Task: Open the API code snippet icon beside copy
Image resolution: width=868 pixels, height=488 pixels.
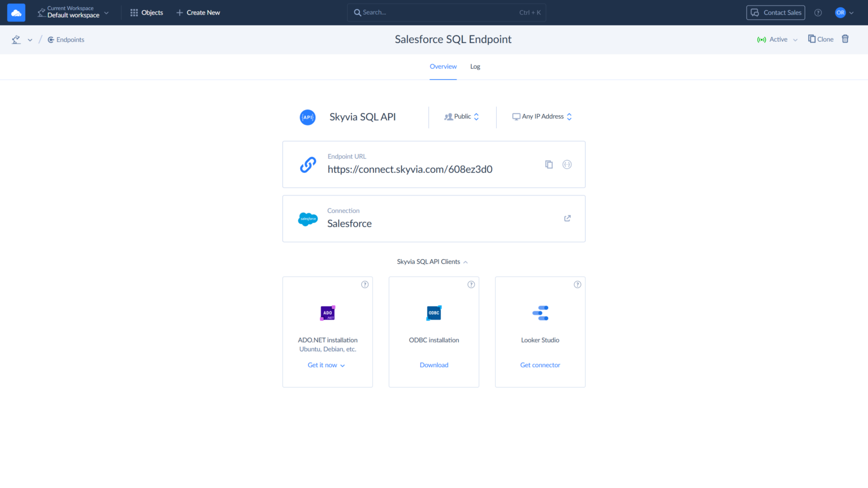Action: coord(567,164)
